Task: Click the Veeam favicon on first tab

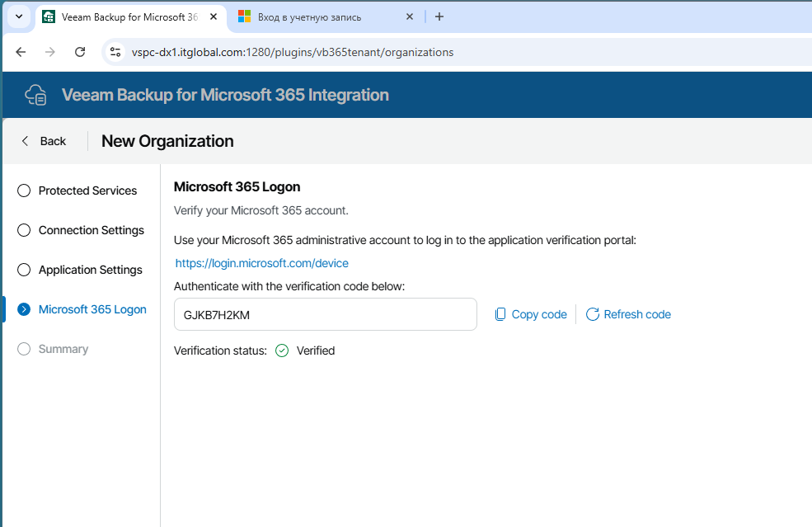Action: coord(49,16)
